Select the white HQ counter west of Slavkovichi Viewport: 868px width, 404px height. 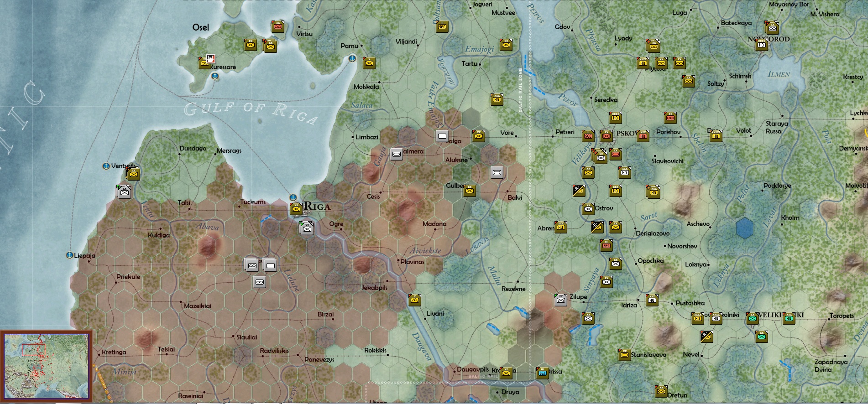(625, 172)
